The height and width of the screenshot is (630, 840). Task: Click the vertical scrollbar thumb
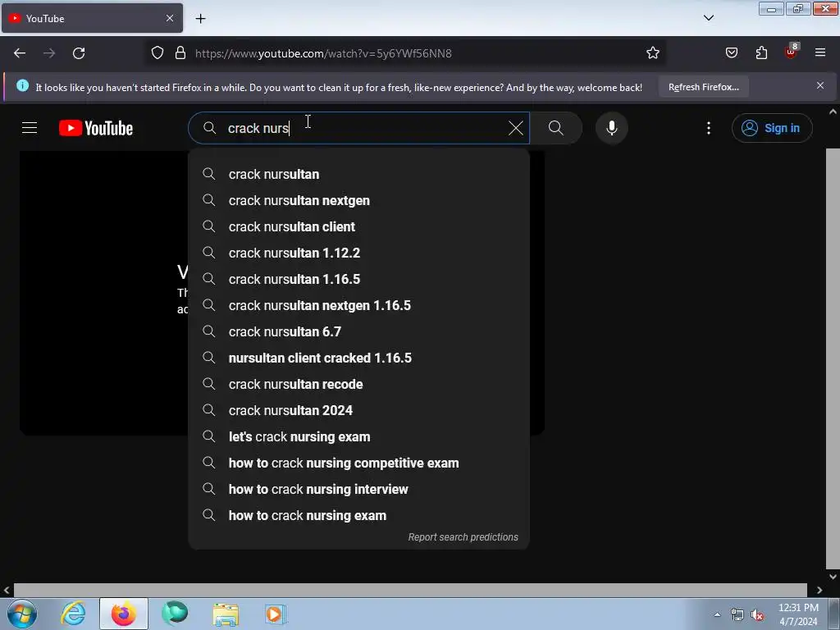coord(833,358)
